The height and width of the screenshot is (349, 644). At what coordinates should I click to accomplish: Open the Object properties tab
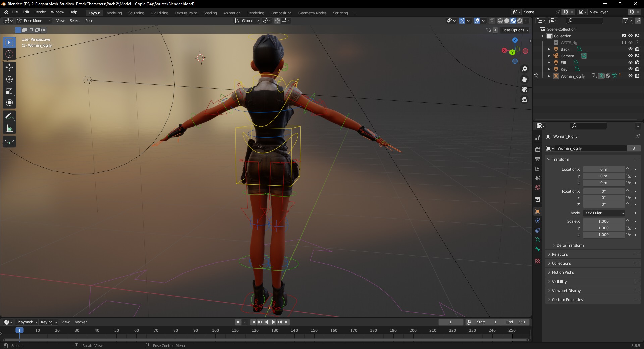(x=538, y=211)
